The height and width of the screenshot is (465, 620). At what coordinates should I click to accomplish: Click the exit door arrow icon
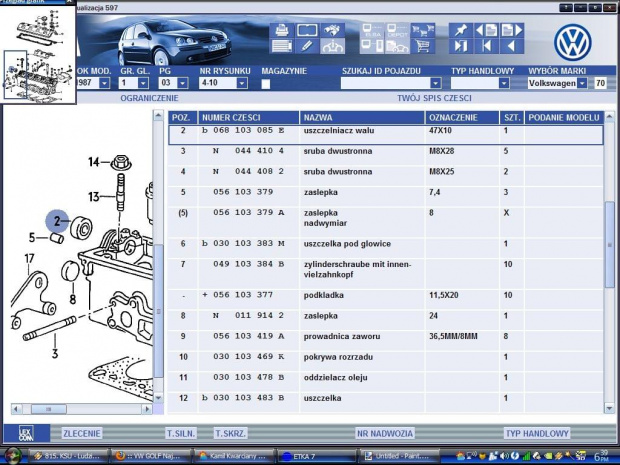(x=460, y=46)
